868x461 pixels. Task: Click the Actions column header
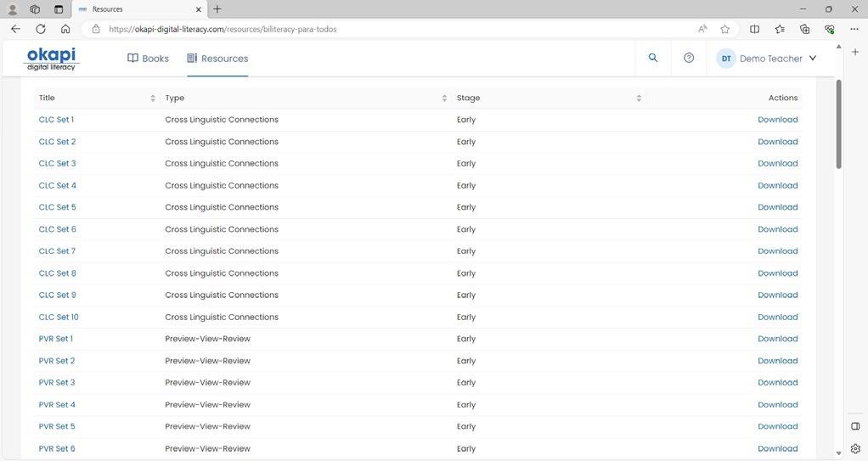click(x=783, y=98)
